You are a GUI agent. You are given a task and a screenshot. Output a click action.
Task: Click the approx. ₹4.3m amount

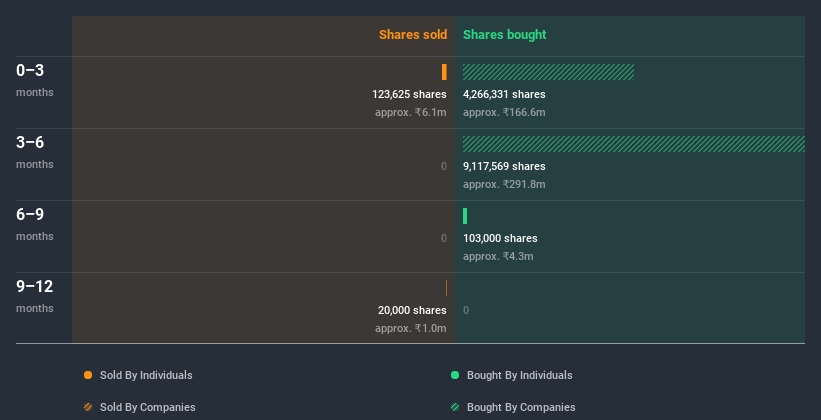pos(498,256)
